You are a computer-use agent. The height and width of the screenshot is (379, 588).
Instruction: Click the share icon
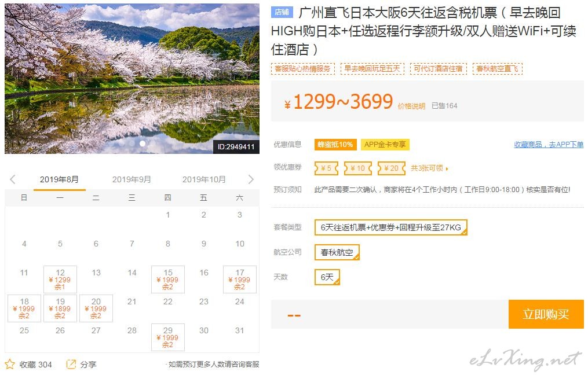pyautogui.click(x=71, y=364)
